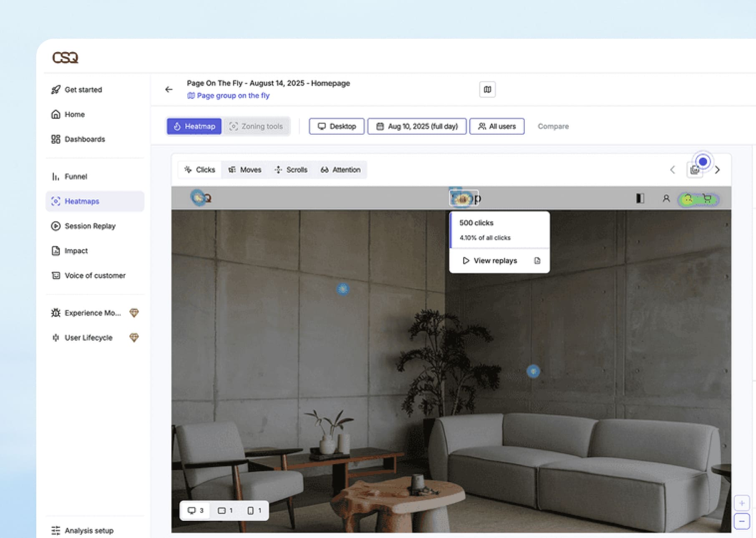Switch to Zoning tools mode
This screenshot has width=756, height=538.
[x=256, y=126]
